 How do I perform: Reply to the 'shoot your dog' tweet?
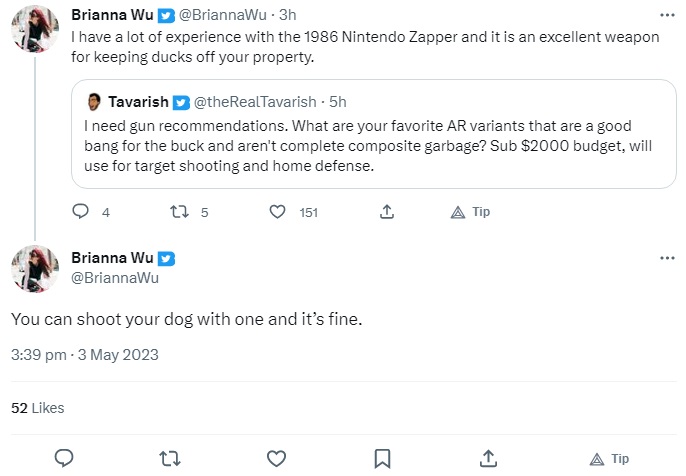[x=64, y=458]
